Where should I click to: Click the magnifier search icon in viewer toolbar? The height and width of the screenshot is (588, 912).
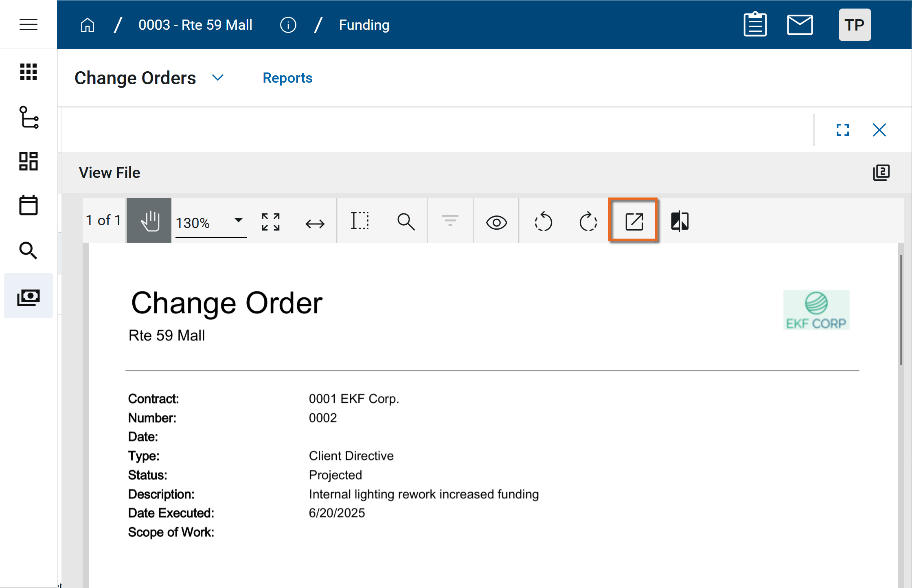tap(406, 222)
